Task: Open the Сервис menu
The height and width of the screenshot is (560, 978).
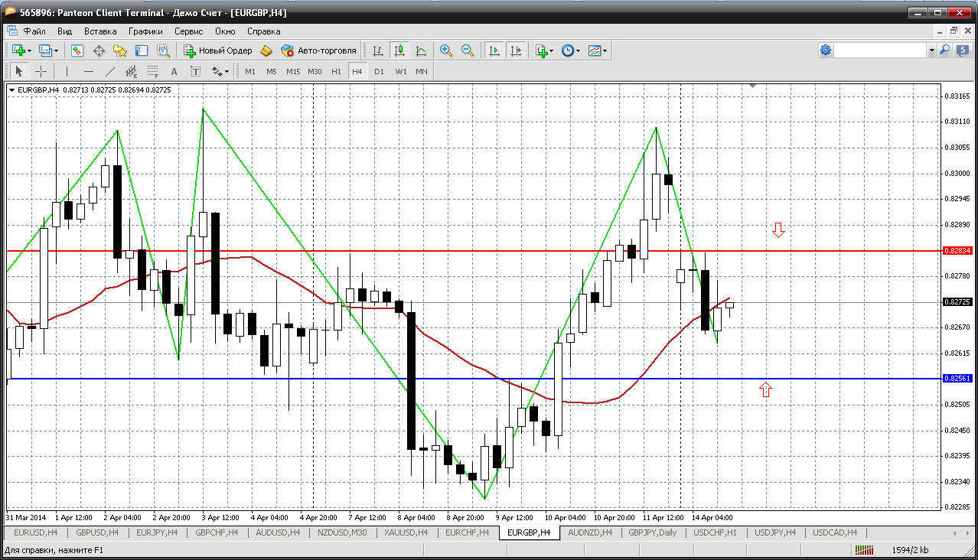Action: click(x=188, y=31)
